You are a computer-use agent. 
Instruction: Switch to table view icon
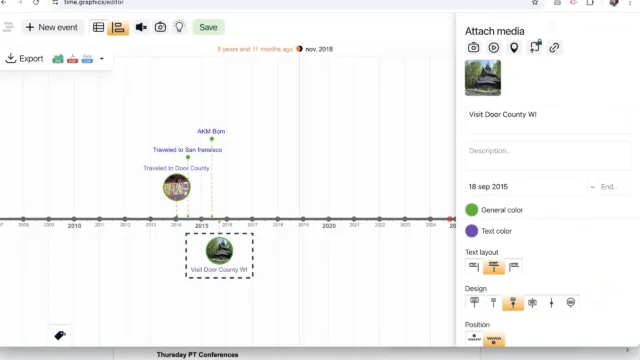click(x=98, y=27)
